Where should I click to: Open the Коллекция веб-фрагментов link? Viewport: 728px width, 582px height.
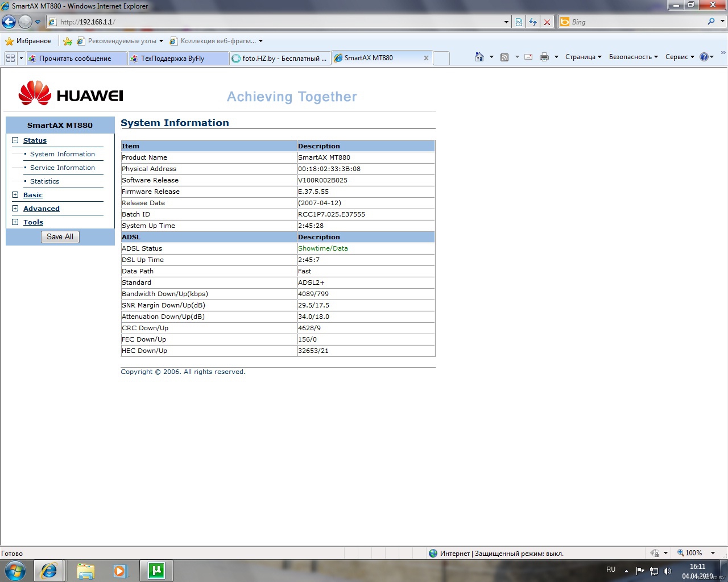(x=216, y=41)
